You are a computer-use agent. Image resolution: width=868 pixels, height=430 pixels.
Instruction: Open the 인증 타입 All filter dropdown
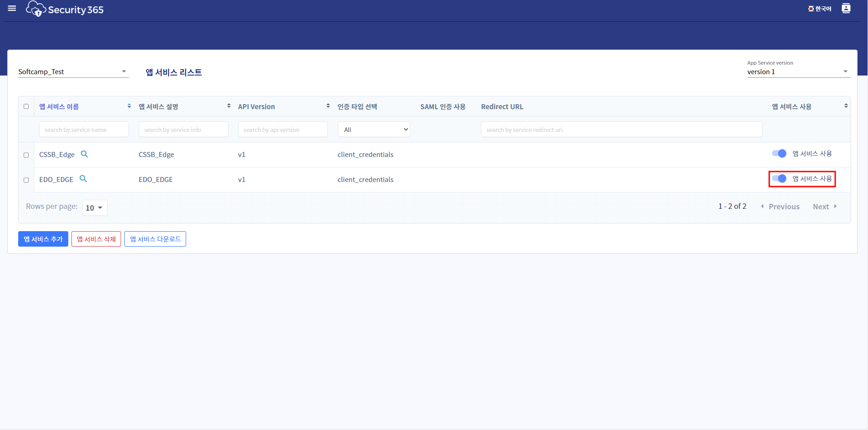point(373,130)
